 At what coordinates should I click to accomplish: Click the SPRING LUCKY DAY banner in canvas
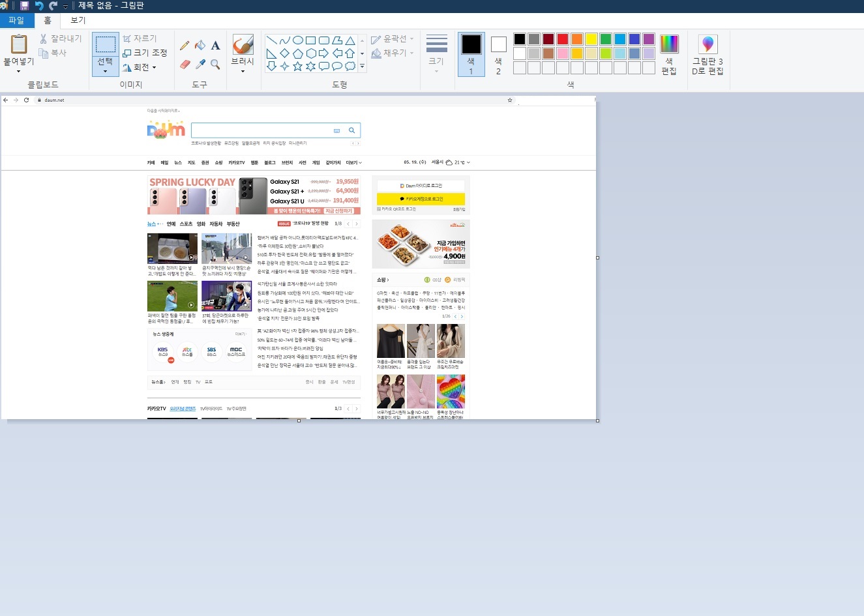(x=254, y=196)
